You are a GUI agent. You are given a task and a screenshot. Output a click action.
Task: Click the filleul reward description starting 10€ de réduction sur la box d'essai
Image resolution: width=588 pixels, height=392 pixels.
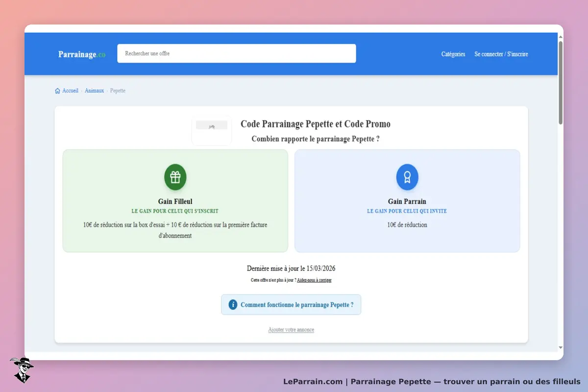pos(175,230)
